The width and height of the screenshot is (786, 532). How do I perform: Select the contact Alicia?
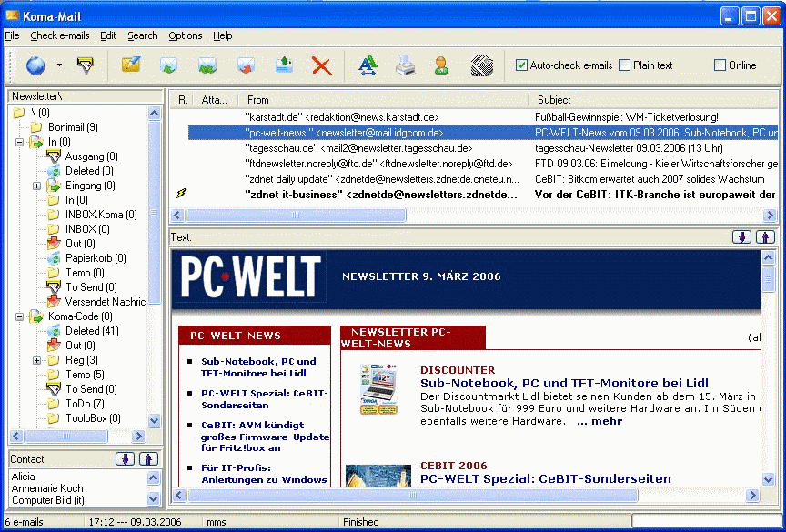24,477
